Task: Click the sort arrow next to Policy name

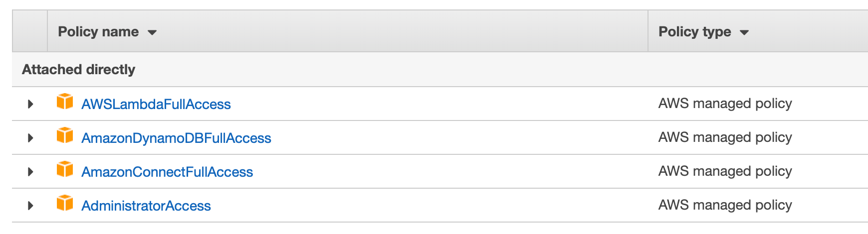Action: [152, 33]
